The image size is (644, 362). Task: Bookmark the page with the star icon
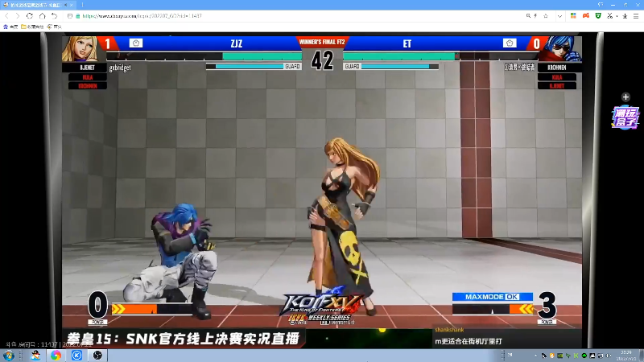click(546, 16)
